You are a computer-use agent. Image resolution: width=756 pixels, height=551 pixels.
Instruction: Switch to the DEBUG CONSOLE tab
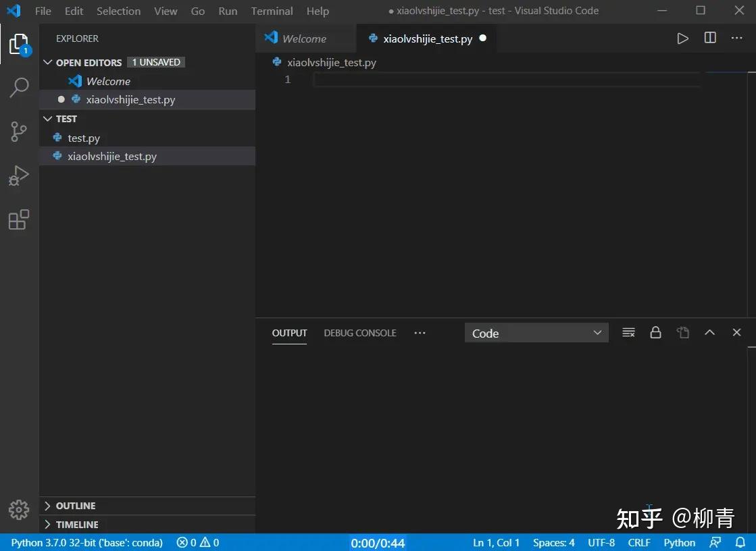pyautogui.click(x=359, y=333)
